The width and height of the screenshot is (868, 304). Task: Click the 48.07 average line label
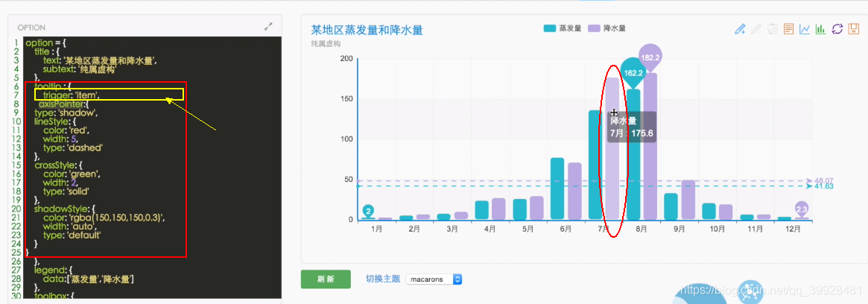click(x=824, y=180)
